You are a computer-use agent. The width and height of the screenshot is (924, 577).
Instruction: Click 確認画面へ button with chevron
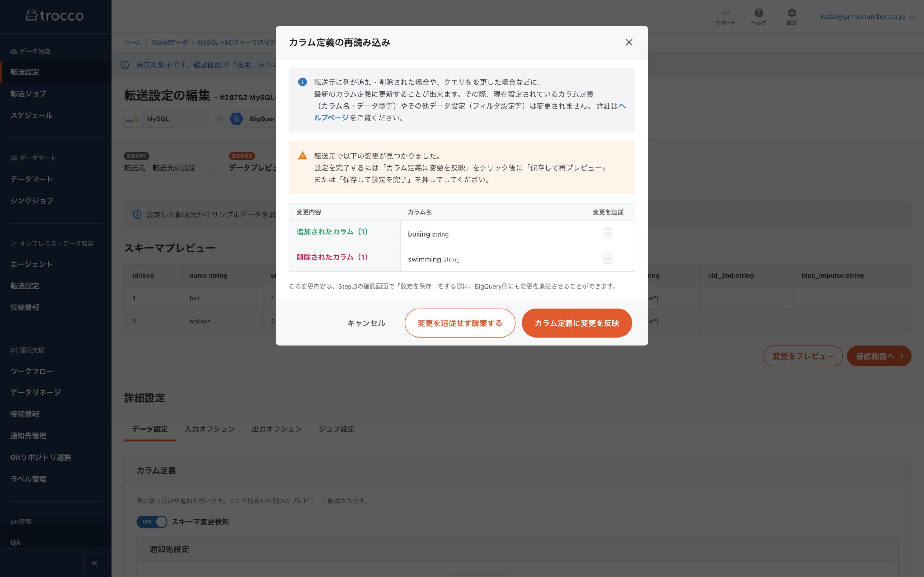click(879, 356)
